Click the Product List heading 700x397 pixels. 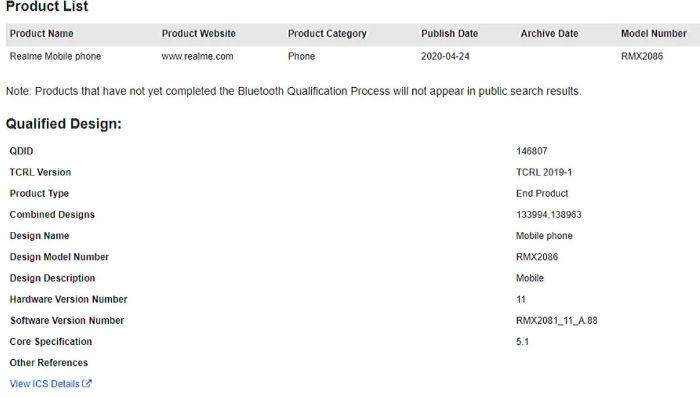pyautogui.click(x=47, y=6)
